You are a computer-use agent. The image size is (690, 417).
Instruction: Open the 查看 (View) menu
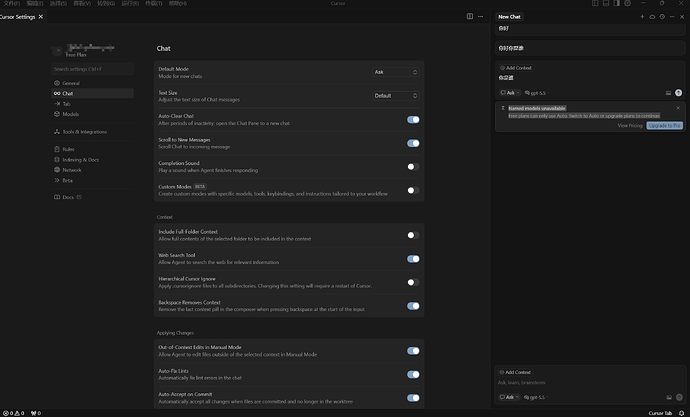pos(82,3)
